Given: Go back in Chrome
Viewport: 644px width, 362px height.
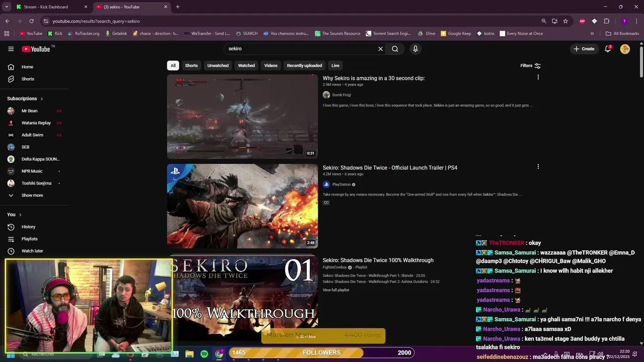Looking at the screenshot, I should 7,21.
